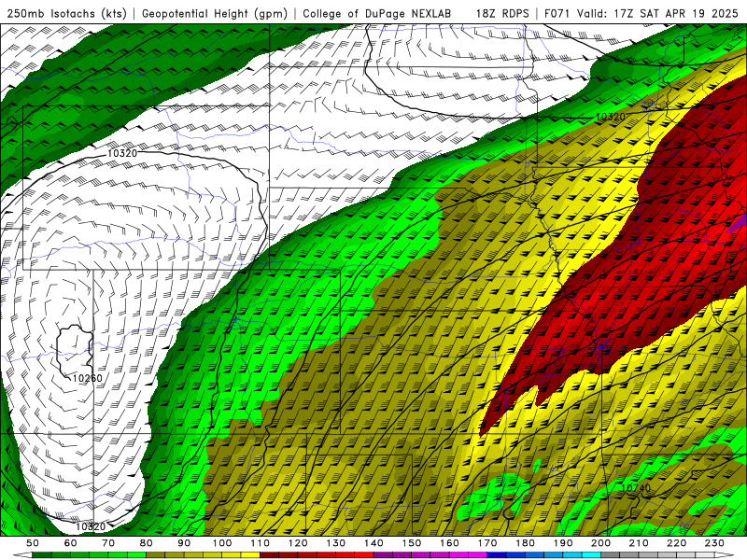Click the '250mb Isotachs (kts)' title text
Viewport: 747px width, 560px height.
(x=67, y=14)
